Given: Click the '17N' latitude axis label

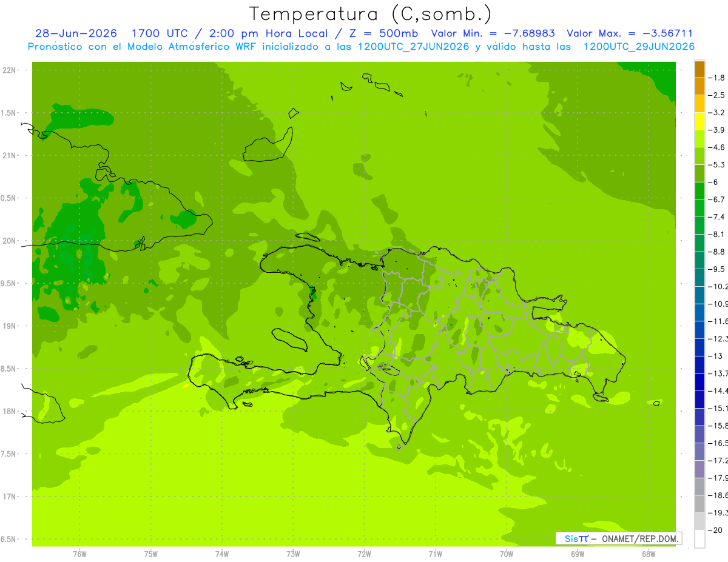Looking at the screenshot, I should 8,497.
